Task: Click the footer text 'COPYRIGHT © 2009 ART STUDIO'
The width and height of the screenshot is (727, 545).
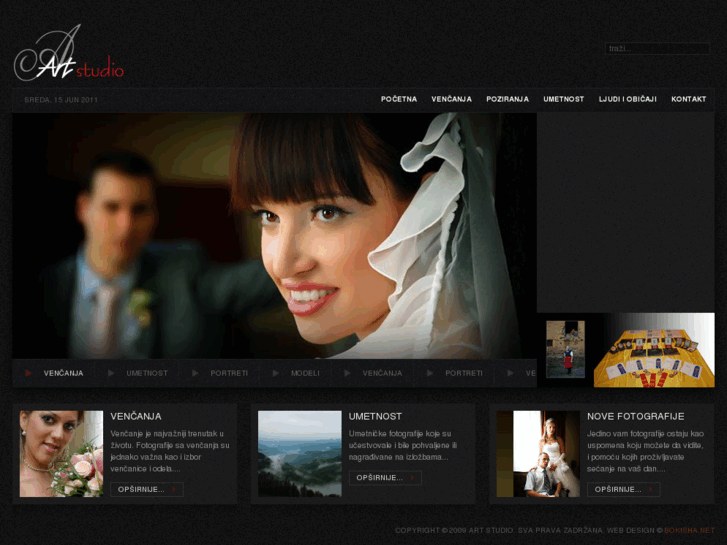Action: pos(454,530)
